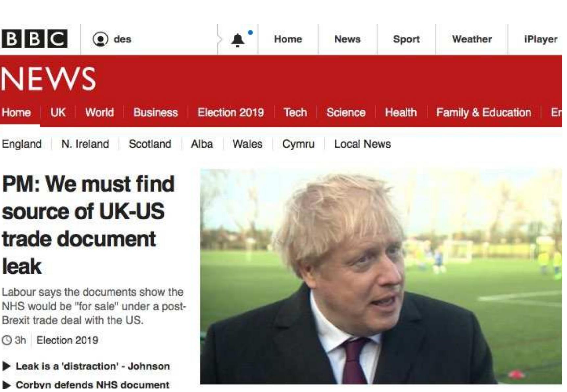Click the clock icon beside 3h
Screen dimensions: 567x392
point(7,340)
